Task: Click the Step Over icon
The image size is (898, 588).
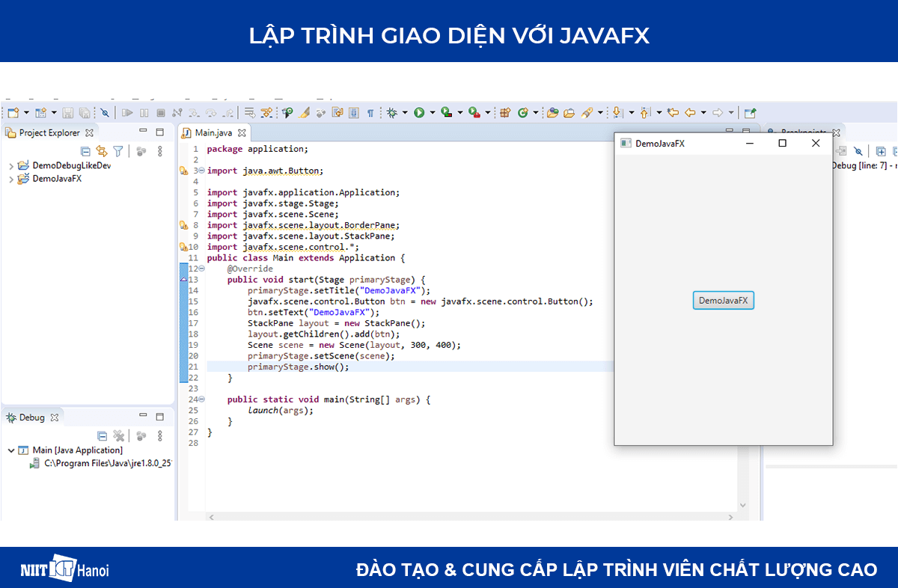Action: click(x=211, y=112)
